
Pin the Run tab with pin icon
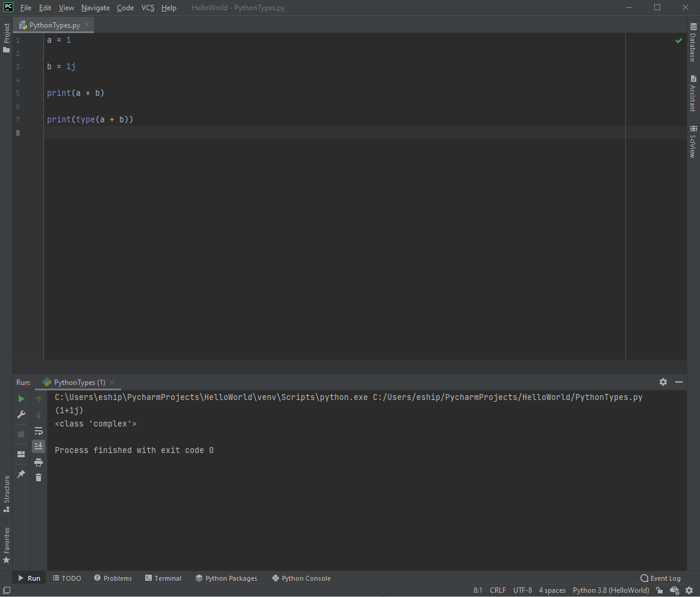(x=21, y=474)
